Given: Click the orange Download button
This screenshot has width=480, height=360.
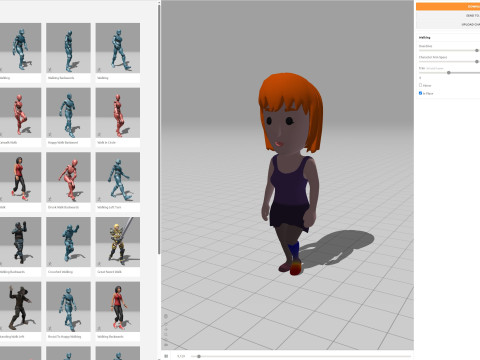Looking at the screenshot, I should click(448, 6).
